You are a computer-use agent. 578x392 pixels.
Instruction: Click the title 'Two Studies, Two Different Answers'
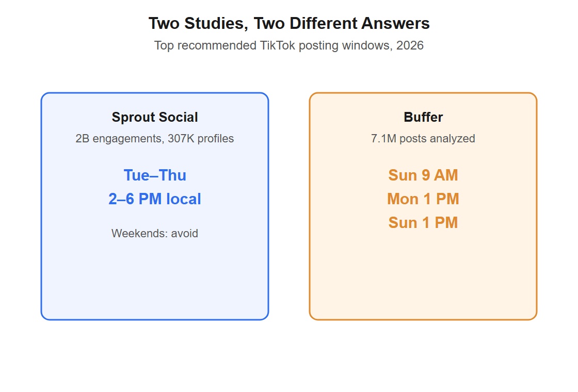289,23
